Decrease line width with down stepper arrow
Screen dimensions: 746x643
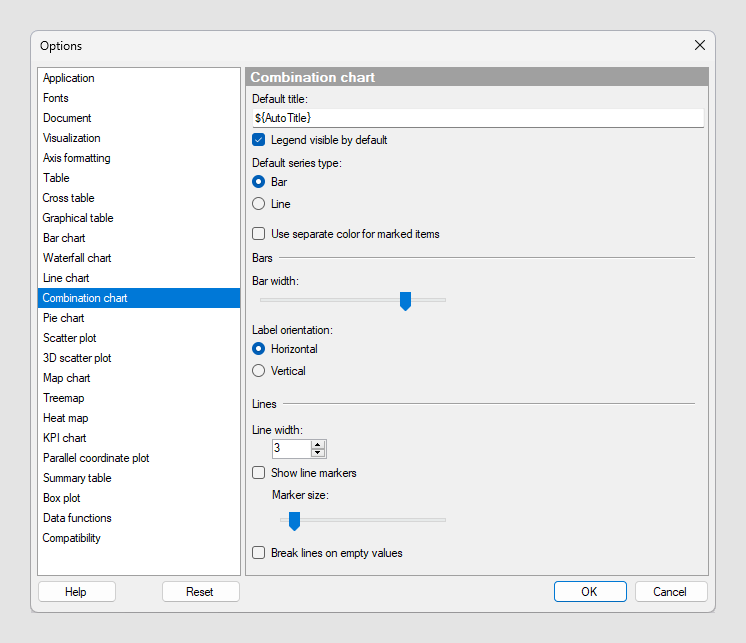pyautogui.click(x=318, y=452)
